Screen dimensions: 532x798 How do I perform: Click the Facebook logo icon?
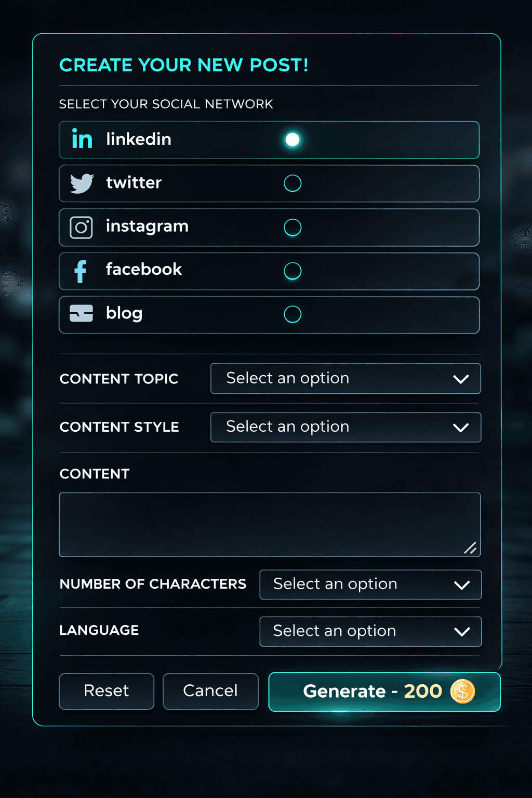point(81,271)
